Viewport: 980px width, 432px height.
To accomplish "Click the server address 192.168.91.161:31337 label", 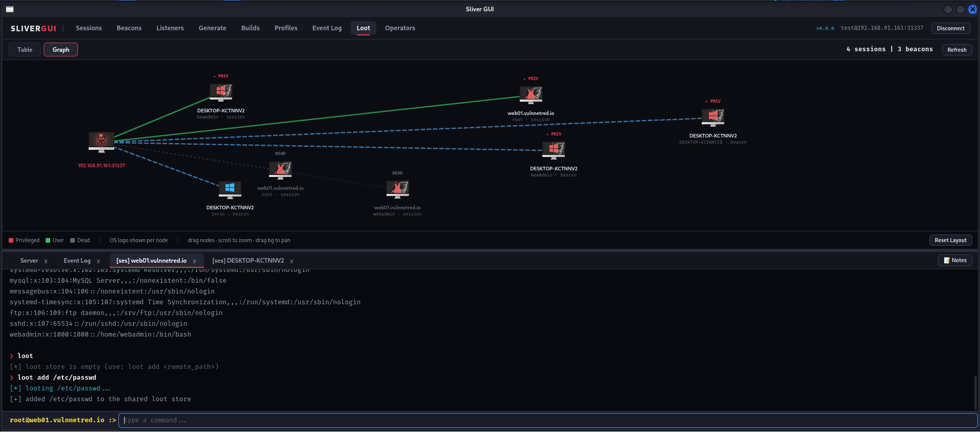I will point(101,166).
